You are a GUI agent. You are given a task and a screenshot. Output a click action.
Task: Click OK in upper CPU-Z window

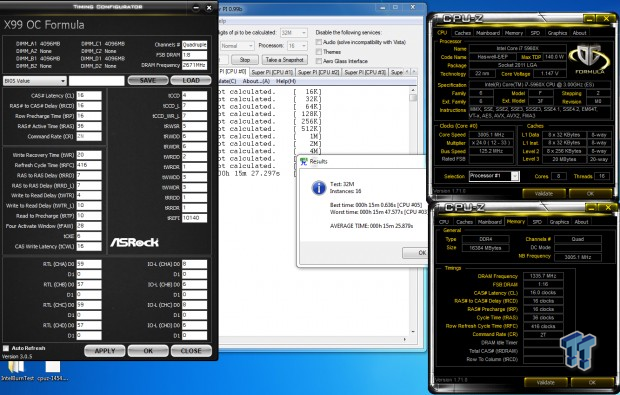coord(590,193)
